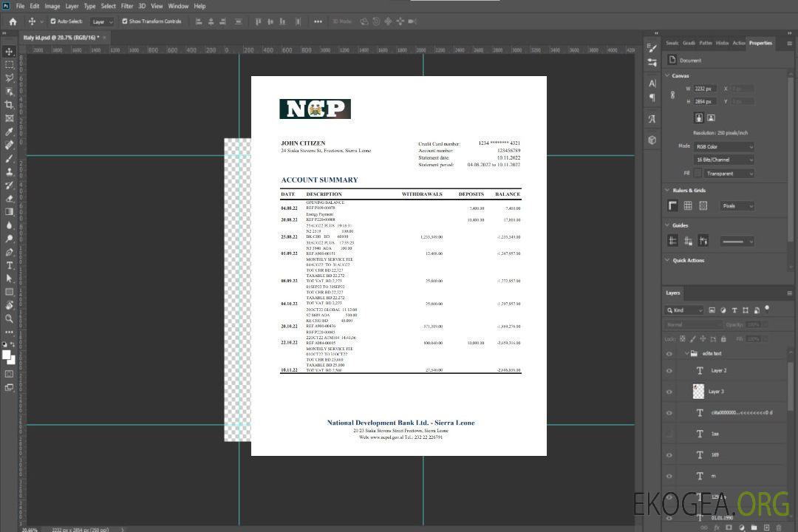Toggle the Auto-Select checkbox
The width and height of the screenshot is (798, 532).
coord(53,21)
